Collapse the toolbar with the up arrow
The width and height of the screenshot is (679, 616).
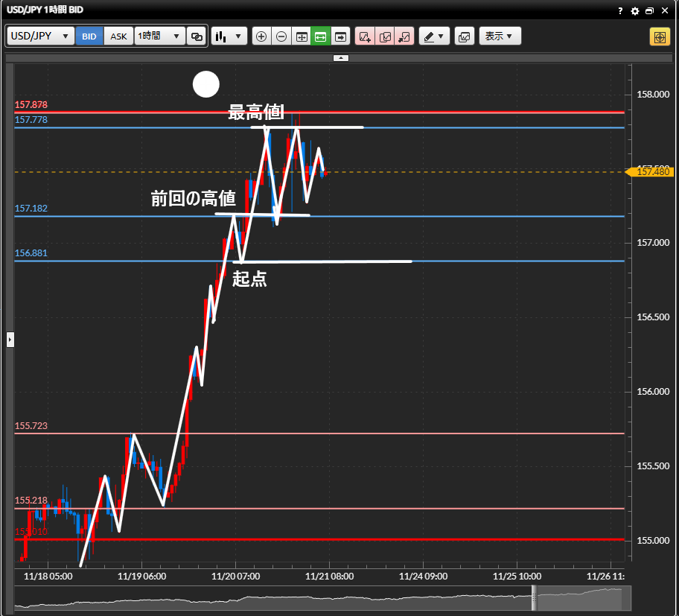click(x=340, y=57)
